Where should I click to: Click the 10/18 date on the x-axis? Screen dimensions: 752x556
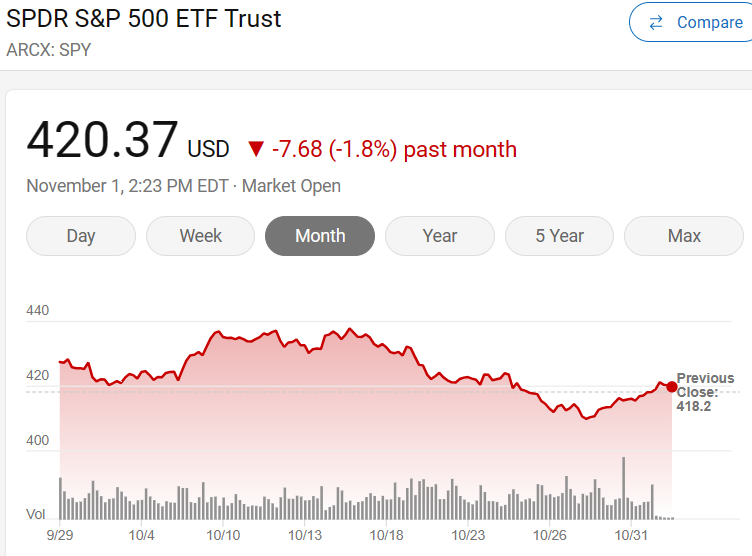point(387,535)
